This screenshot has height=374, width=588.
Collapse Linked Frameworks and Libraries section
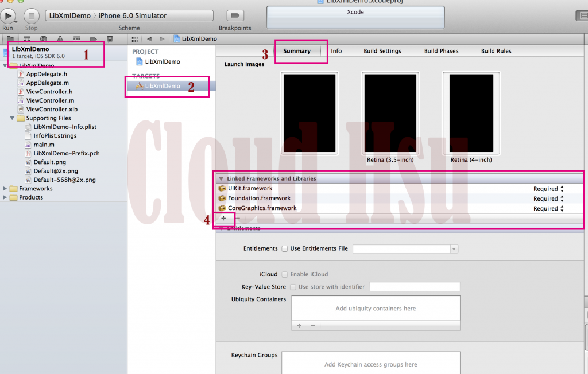tap(221, 179)
